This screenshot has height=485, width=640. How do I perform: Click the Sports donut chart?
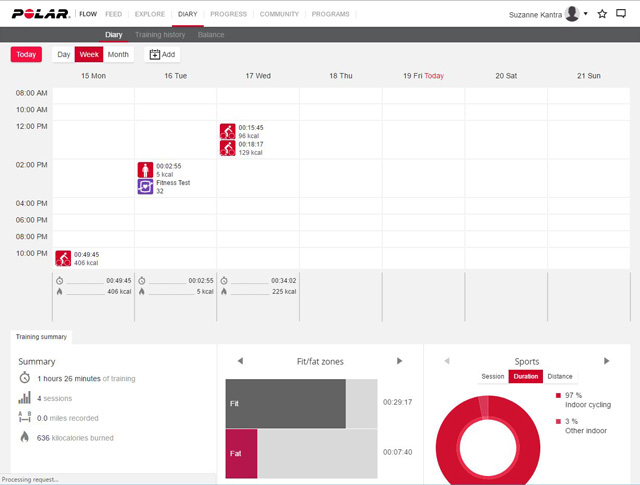pos(488,440)
